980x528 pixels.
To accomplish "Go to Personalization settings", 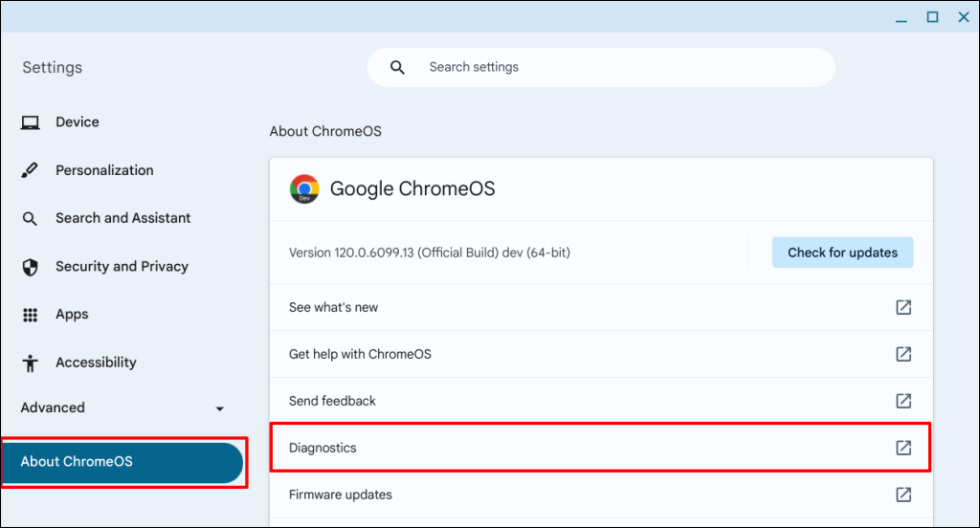I will 104,170.
